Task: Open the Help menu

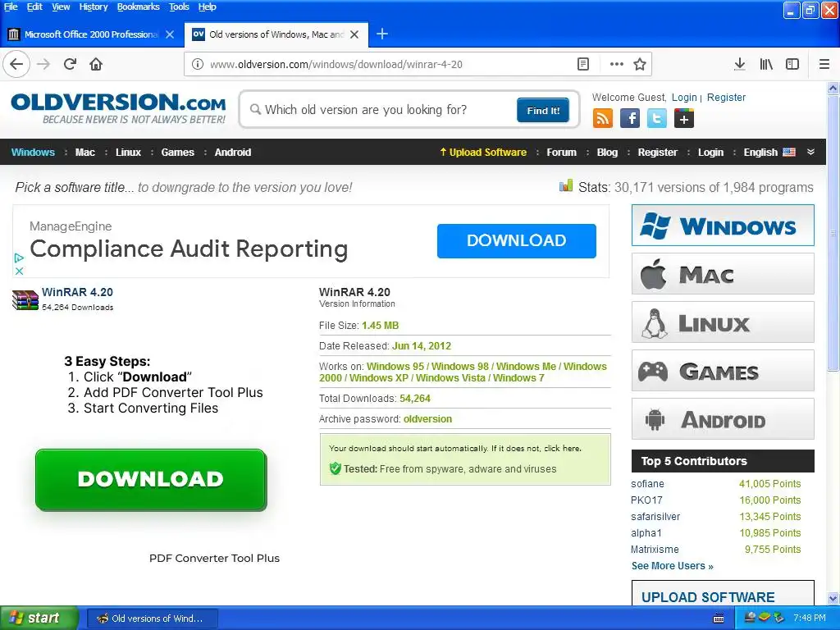Action: click(208, 7)
